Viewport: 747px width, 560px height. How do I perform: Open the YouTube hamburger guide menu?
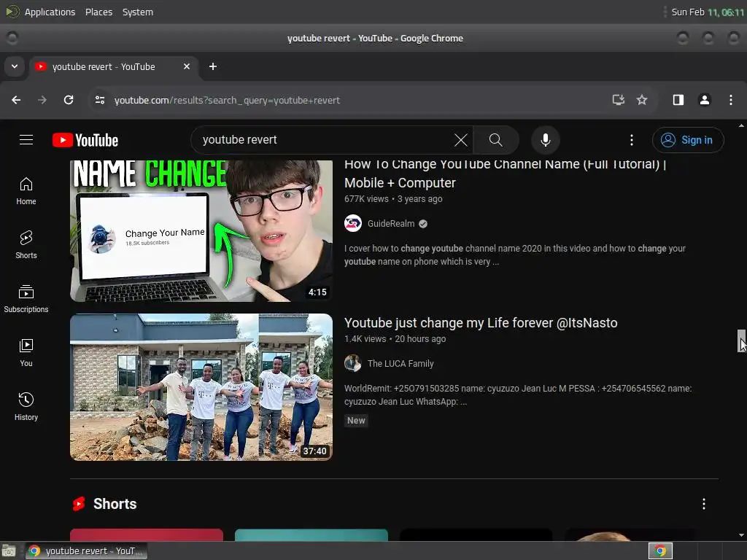[26, 139]
